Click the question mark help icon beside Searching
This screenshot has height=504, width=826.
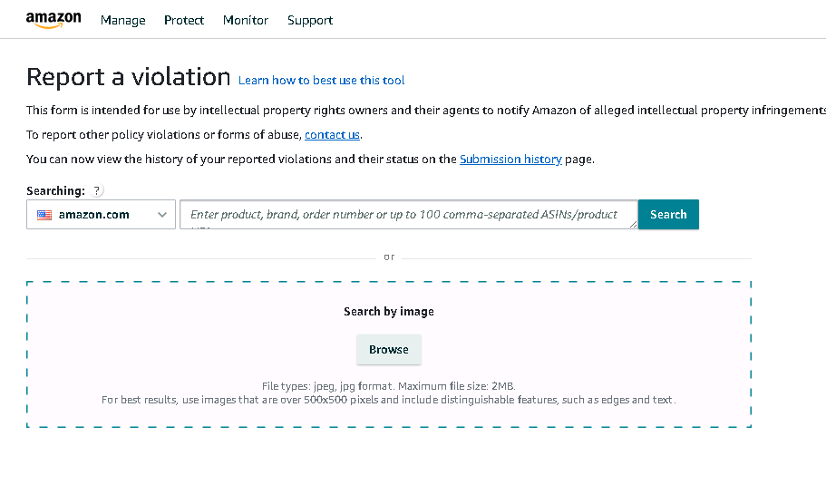[96, 190]
